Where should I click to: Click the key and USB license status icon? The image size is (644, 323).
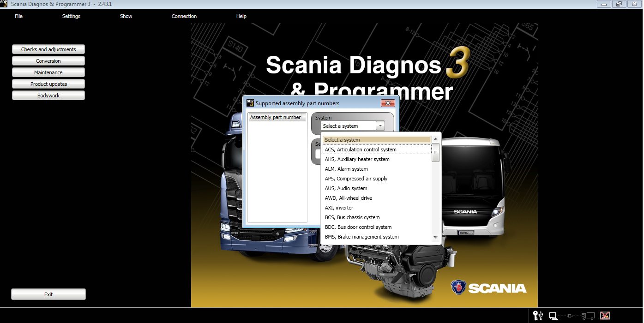[x=537, y=316]
